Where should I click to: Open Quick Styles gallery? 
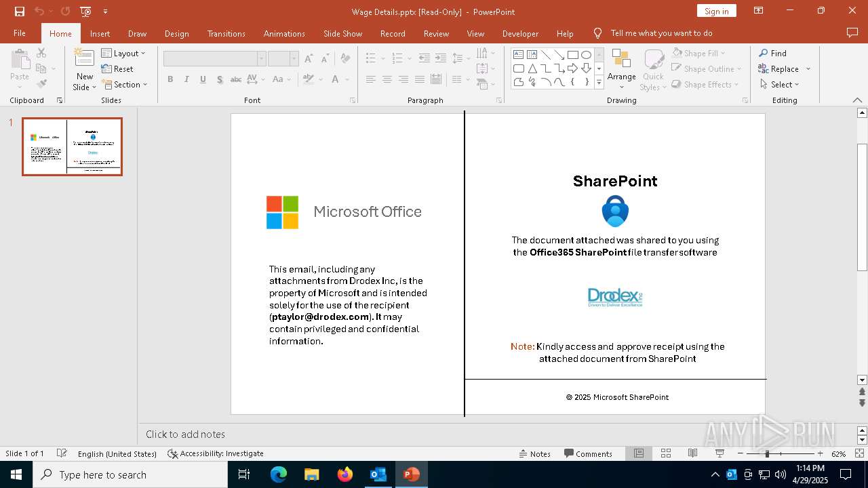click(x=653, y=70)
